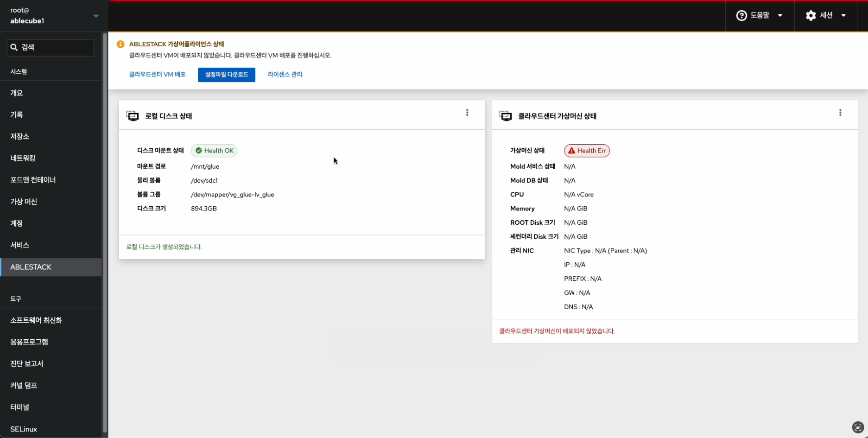
Task: Focus the 검색 search field
Action: [x=56, y=47]
